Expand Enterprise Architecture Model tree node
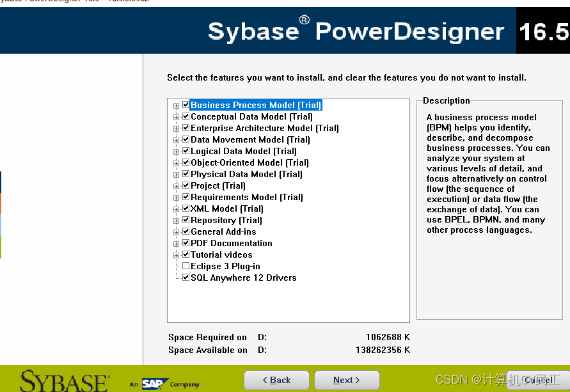570x392 pixels. coord(177,129)
